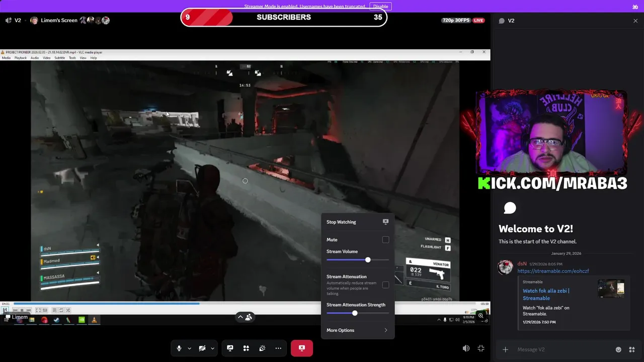The width and height of the screenshot is (644, 362).
Task: Click the share screen icon
Action: (x=230, y=348)
